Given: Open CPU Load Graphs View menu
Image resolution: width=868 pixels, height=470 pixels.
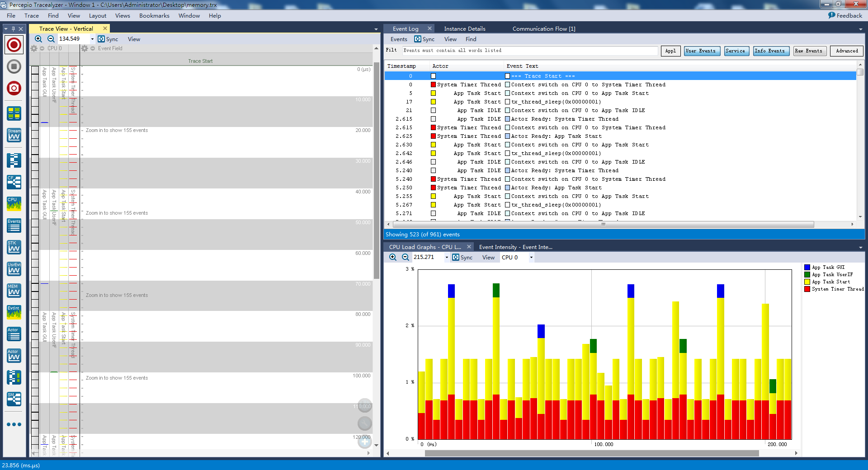Looking at the screenshot, I should coord(488,258).
